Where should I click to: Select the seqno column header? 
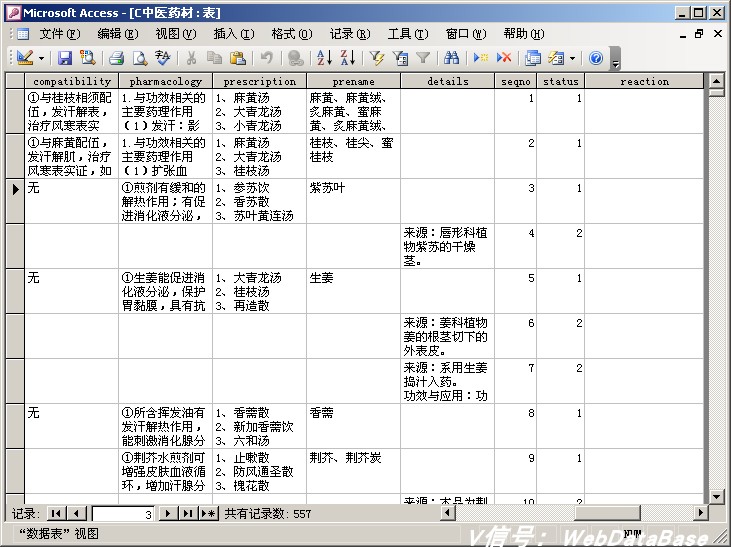click(x=516, y=81)
